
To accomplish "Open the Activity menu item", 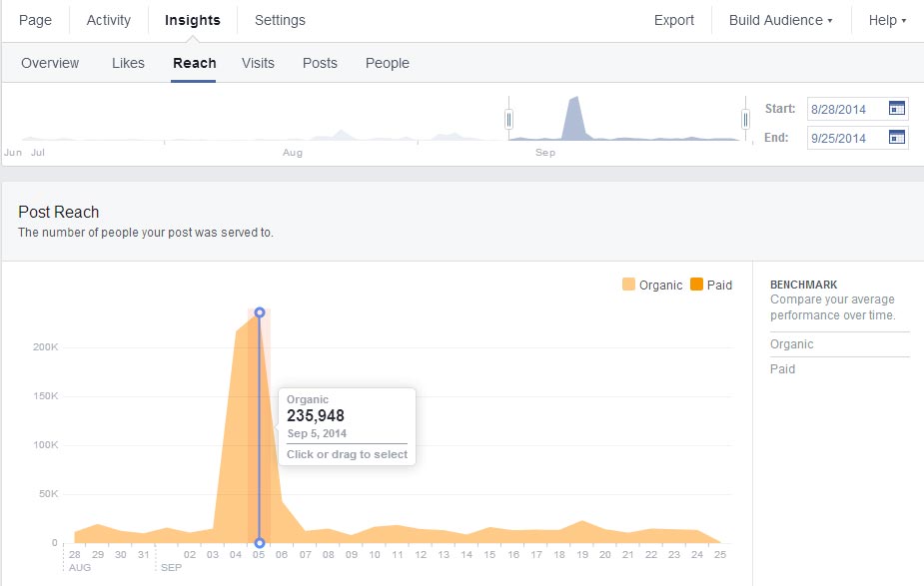I will pos(109,20).
